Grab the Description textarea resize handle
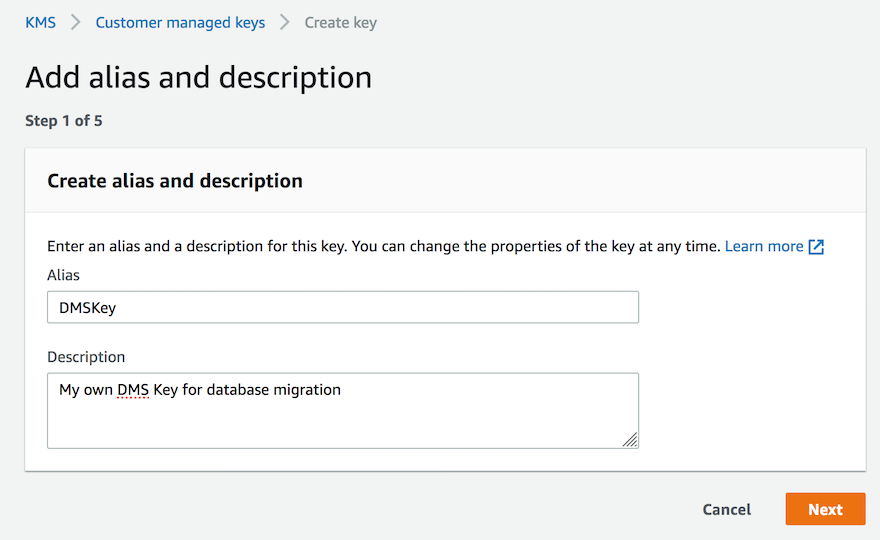The image size is (880, 540). click(x=629, y=438)
